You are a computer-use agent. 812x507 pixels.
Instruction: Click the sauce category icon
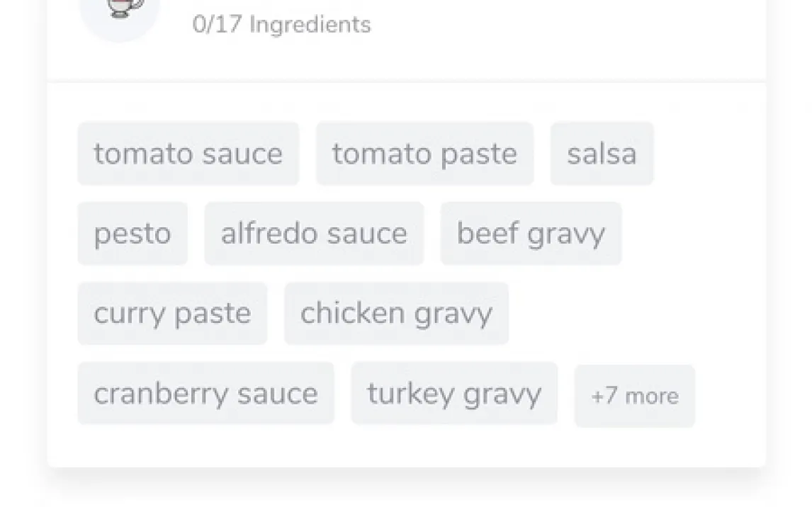[119, 13]
